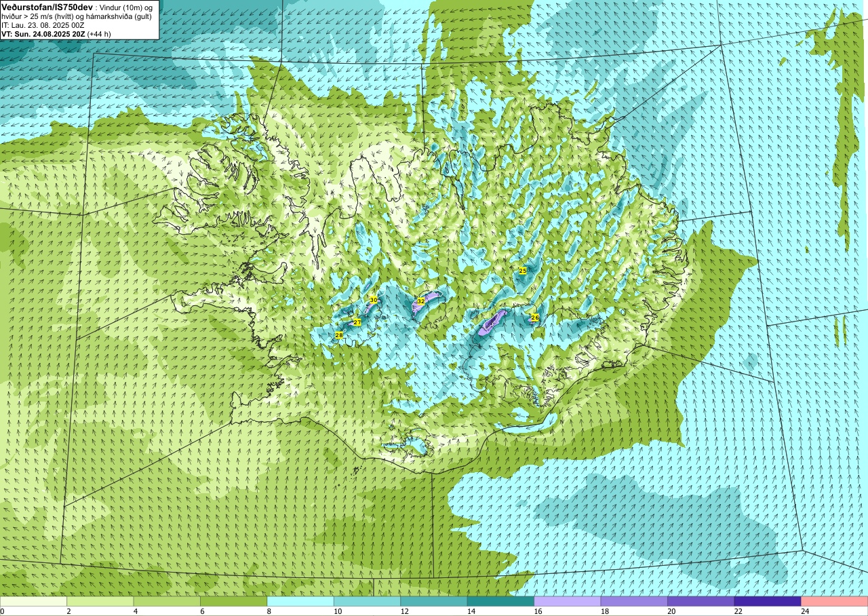Screen dimensions: 868x616
Task: Click the text "Vindur (10m) og"
Action: click(125, 7)
